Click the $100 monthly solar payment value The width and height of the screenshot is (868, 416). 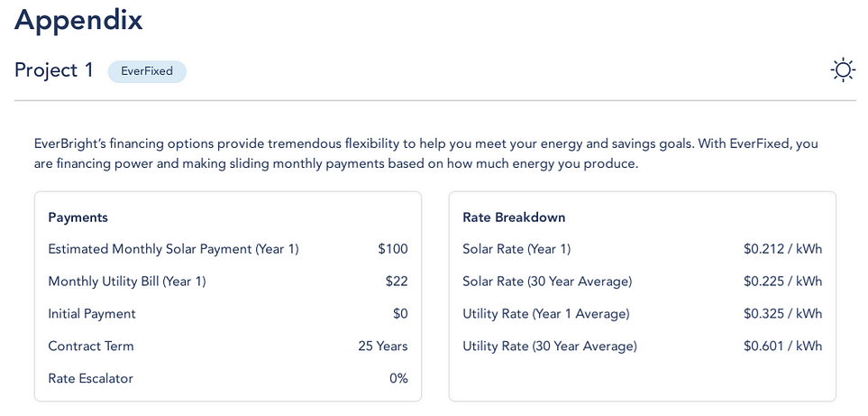click(x=393, y=249)
